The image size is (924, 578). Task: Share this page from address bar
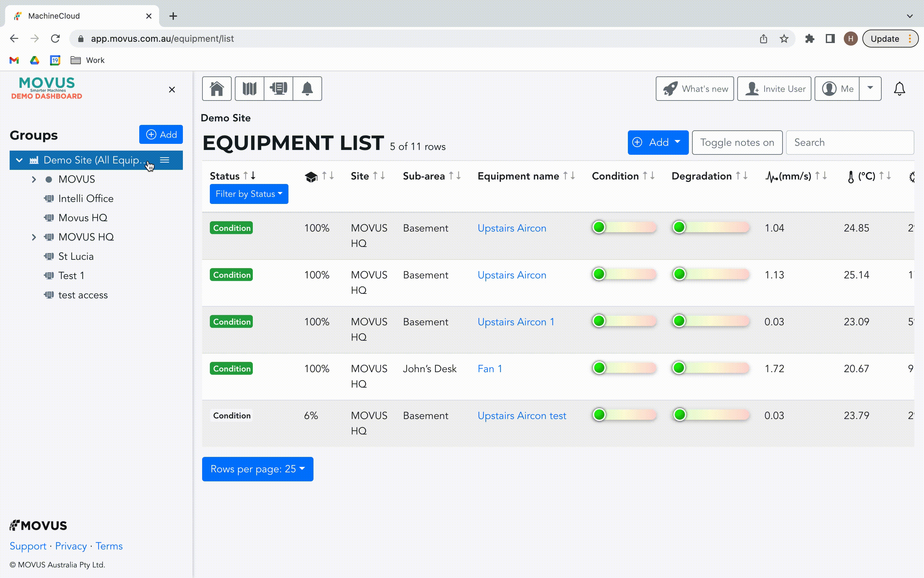coord(763,39)
